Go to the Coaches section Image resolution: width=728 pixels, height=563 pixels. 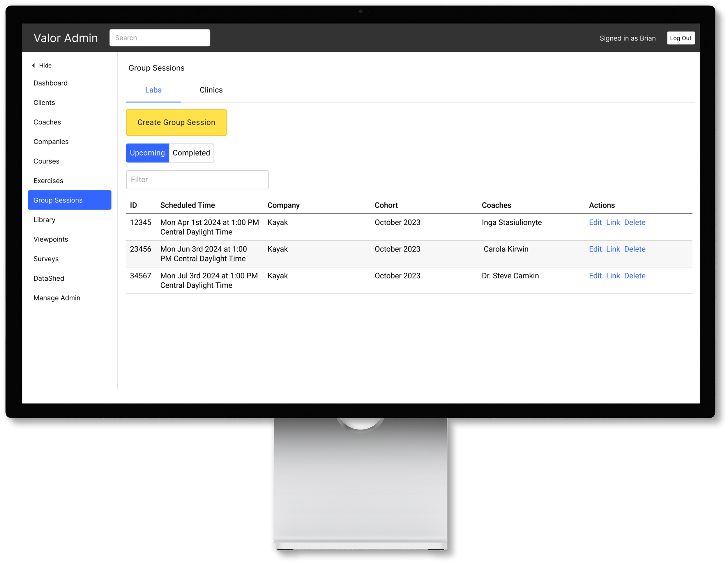click(x=47, y=122)
